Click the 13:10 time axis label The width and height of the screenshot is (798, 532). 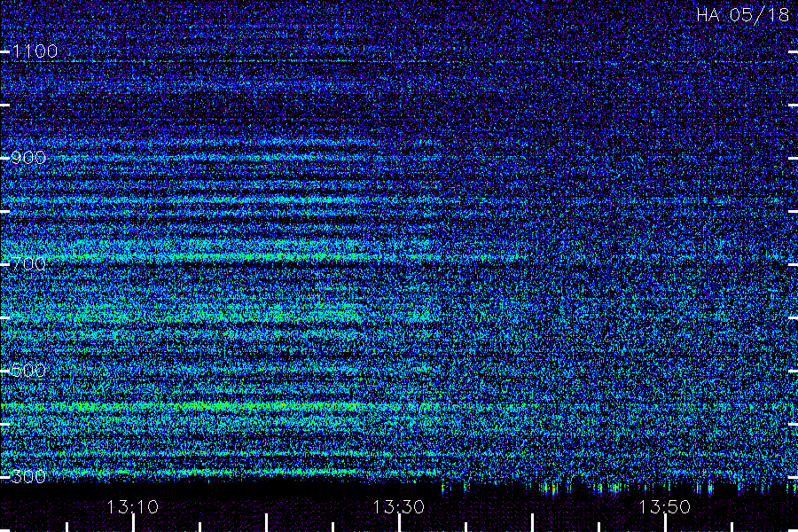(x=132, y=507)
